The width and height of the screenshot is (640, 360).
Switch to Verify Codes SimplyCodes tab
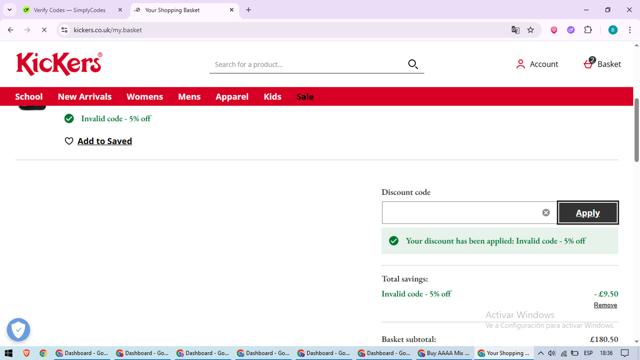(73, 10)
